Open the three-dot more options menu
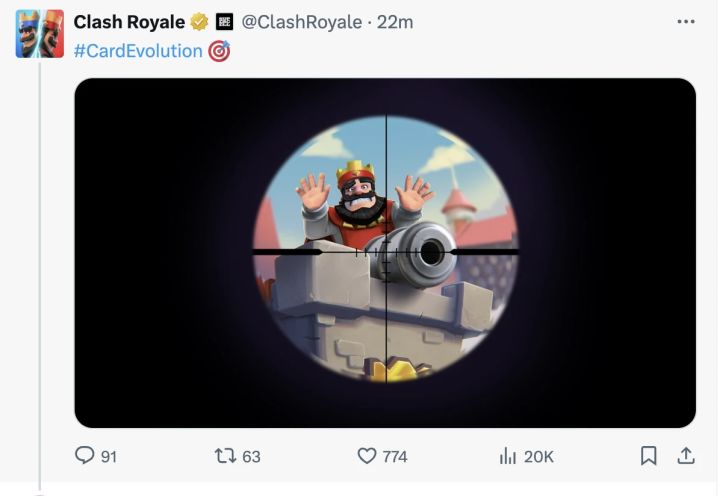720x496 pixels. 685,22
